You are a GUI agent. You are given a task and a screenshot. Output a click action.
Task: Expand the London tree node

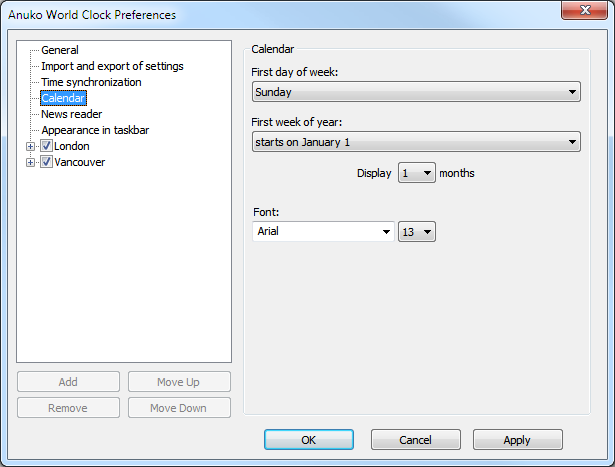point(31,146)
